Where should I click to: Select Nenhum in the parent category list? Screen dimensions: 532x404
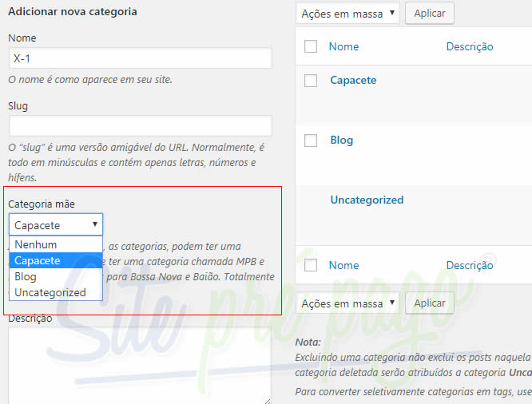tap(36, 244)
